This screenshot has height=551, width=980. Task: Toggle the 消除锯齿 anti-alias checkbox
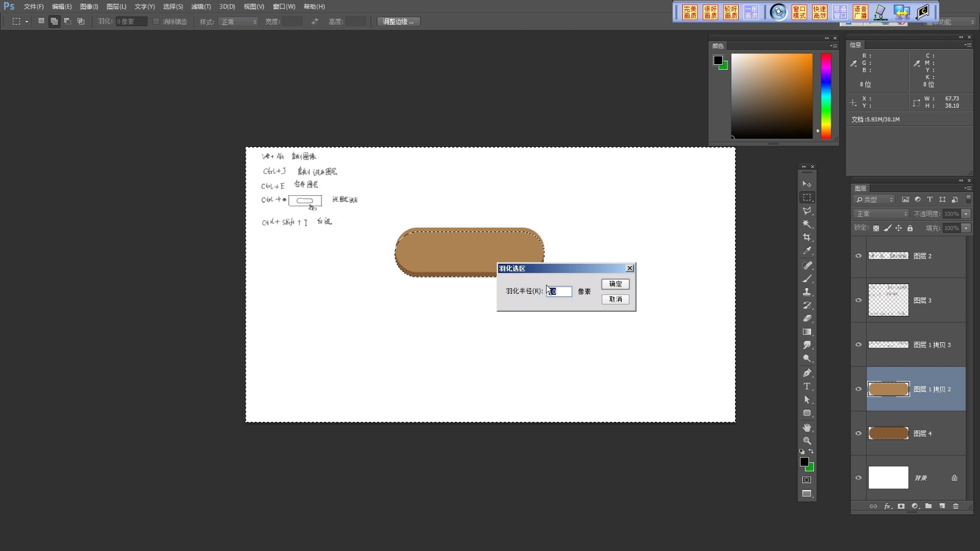(x=156, y=21)
